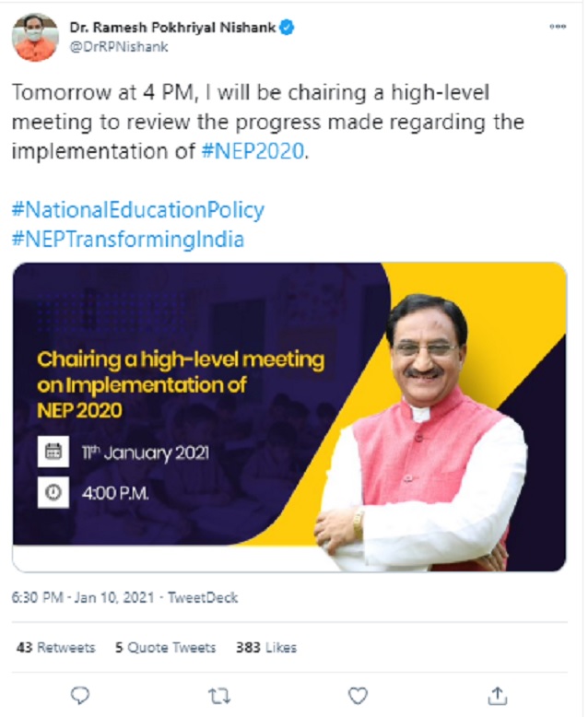The image size is (588, 717).
Task: Open the #NEP2020 hashtag
Action: tap(252, 152)
